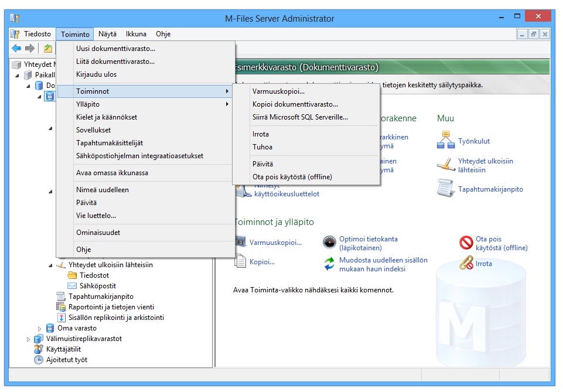Select Vie luettelo... menu item
Screen dimensions: 563x392
coord(145,216)
